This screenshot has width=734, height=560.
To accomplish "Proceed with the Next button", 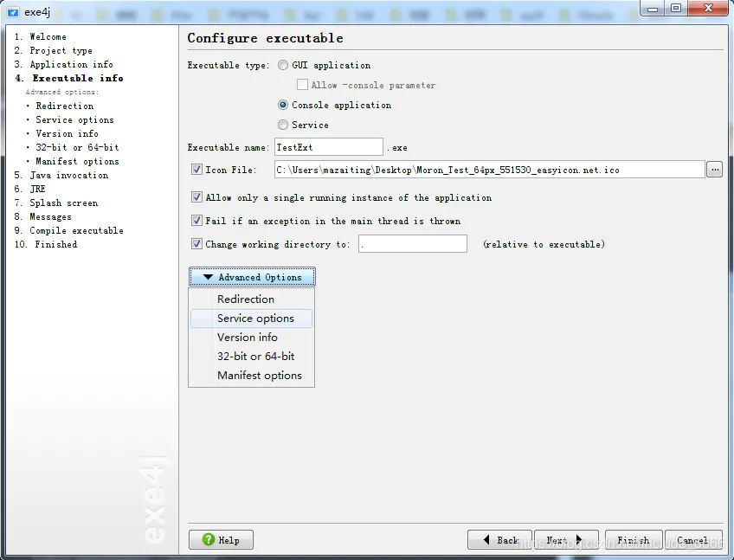I will (x=566, y=540).
